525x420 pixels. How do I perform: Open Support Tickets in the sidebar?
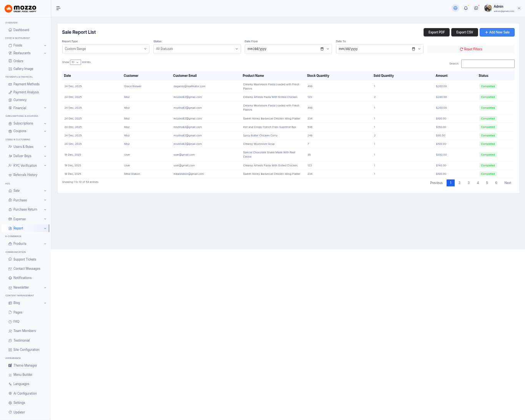[x=25, y=259]
